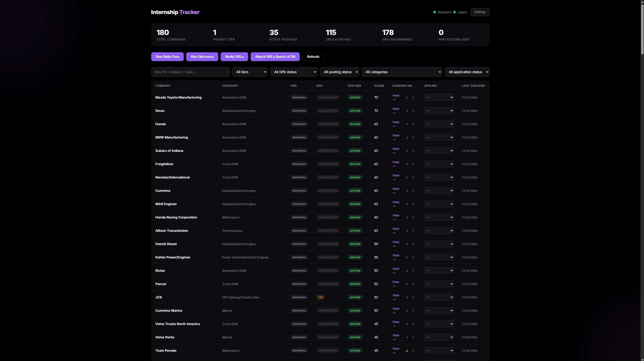This screenshot has width=644, height=361.
Task: Set applied status dropdown for Rivian
Action: [x=439, y=270]
